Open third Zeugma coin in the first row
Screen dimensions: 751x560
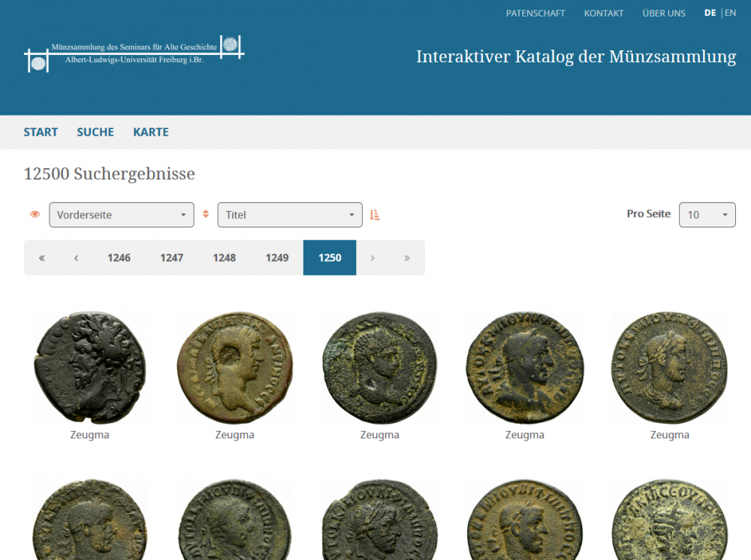coord(380,368)
